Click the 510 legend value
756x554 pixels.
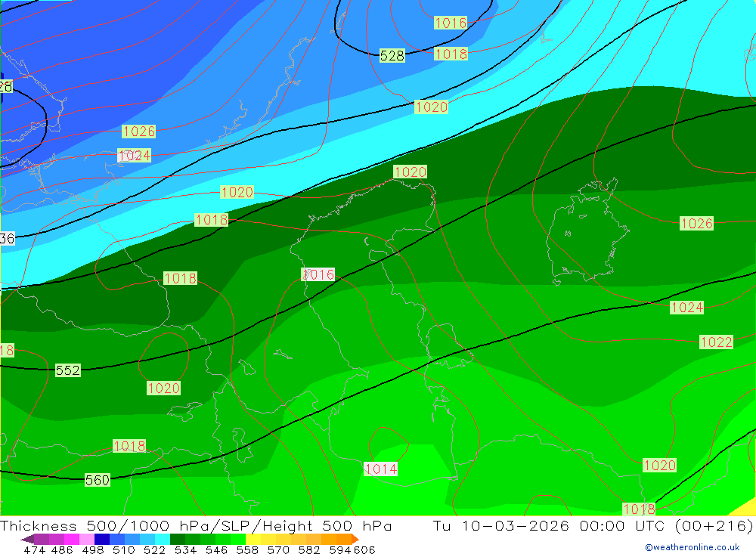pyautogui.click(x=123, y=549)
